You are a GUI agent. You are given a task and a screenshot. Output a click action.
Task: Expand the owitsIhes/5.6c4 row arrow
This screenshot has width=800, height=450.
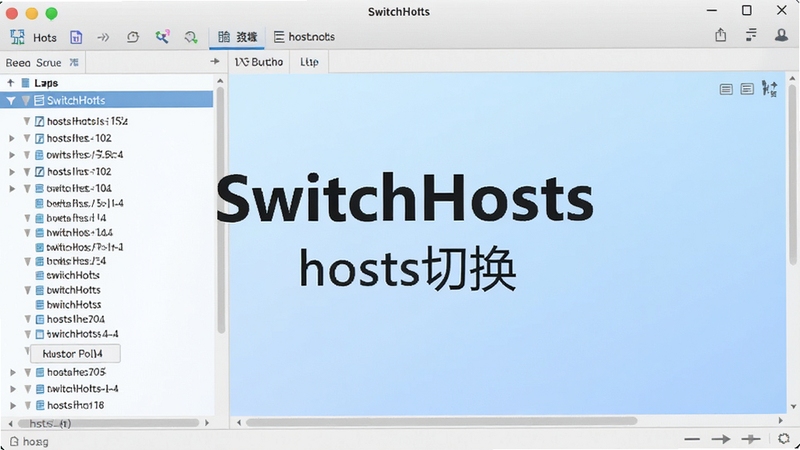coord(12,155)
